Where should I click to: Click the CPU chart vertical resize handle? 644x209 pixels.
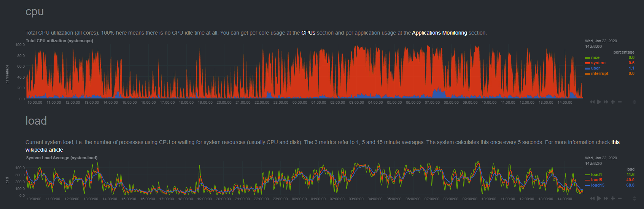pos(634,102)
